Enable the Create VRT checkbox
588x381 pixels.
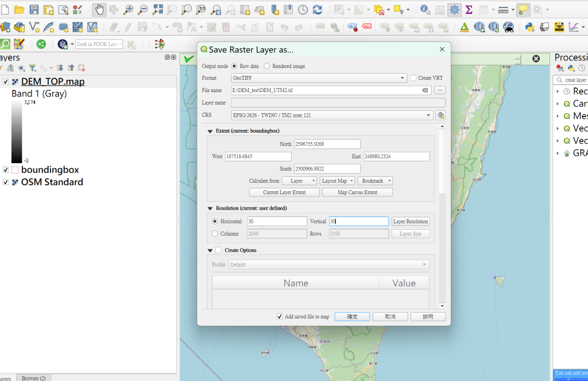[x=413, y=78]
